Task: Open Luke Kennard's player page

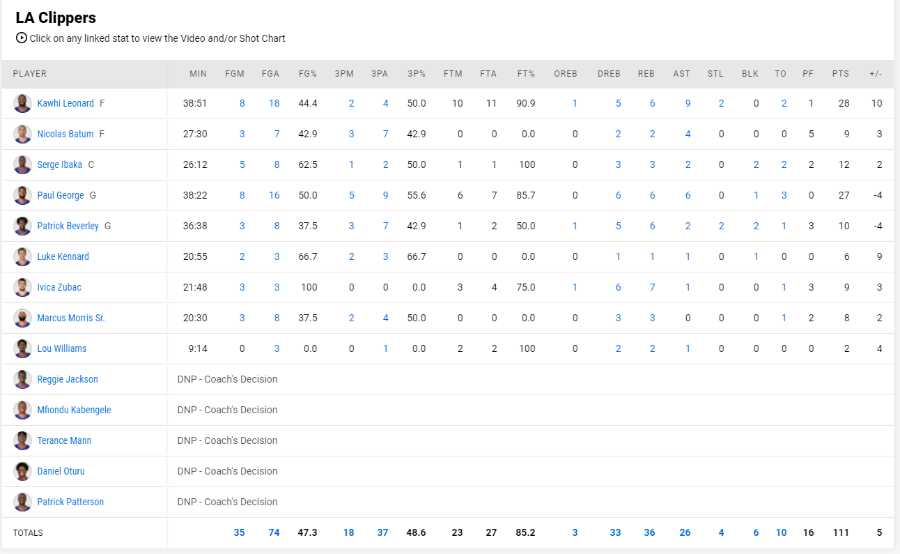Action: tap(63, 257)
